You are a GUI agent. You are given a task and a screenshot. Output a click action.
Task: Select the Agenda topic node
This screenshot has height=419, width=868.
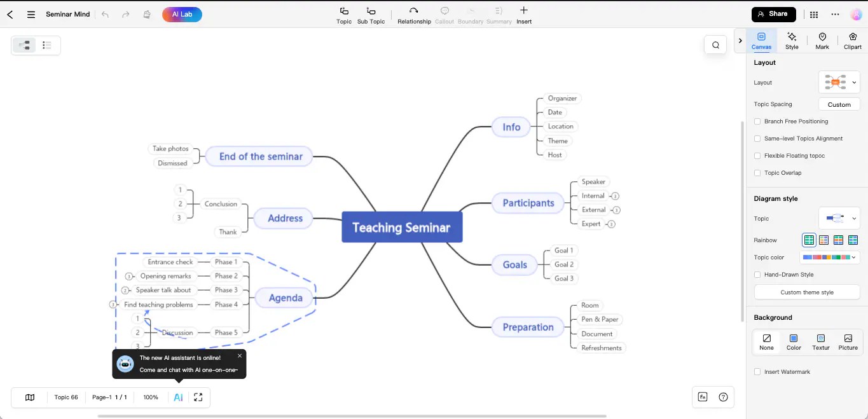286,298
